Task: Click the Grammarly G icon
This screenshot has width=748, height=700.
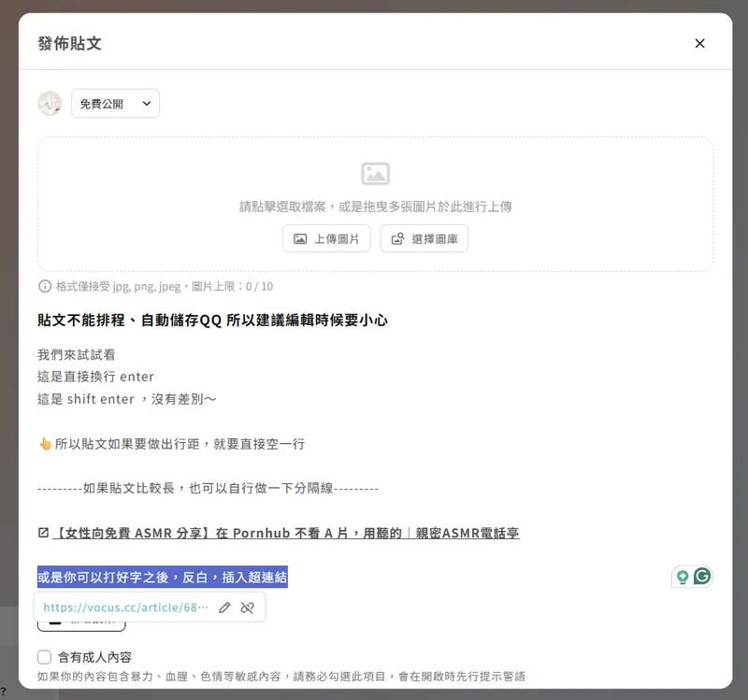Action: pyautogui.click(x=702, y=577)
